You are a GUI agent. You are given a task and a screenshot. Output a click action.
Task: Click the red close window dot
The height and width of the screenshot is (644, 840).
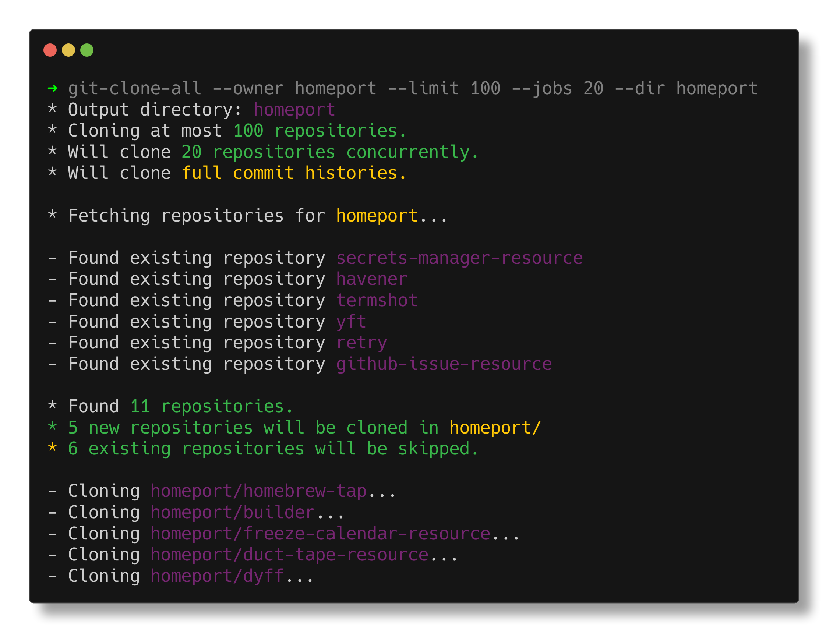coord(50,50)
